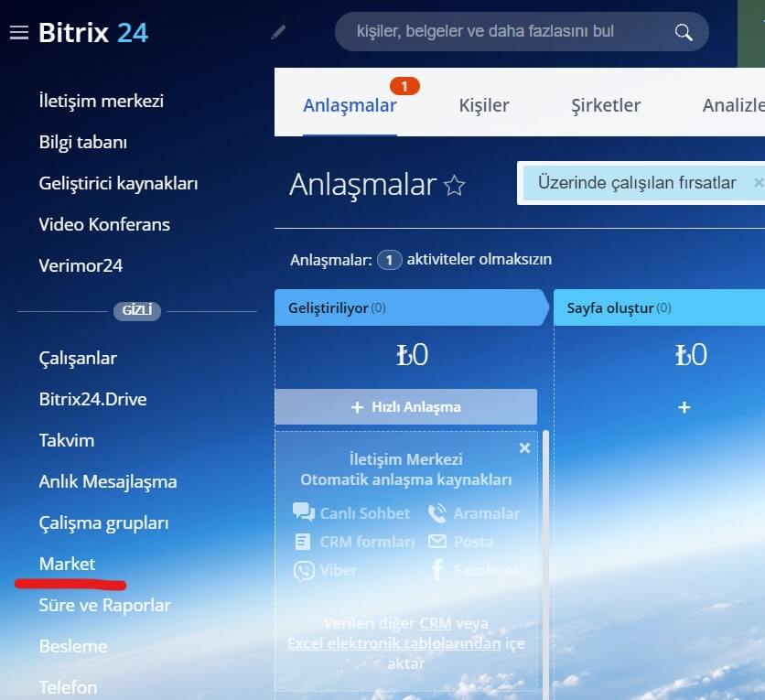Click the Aramalar link
Image resolution: width=765 pixels, height=700 pixels.
click(487, 513)
